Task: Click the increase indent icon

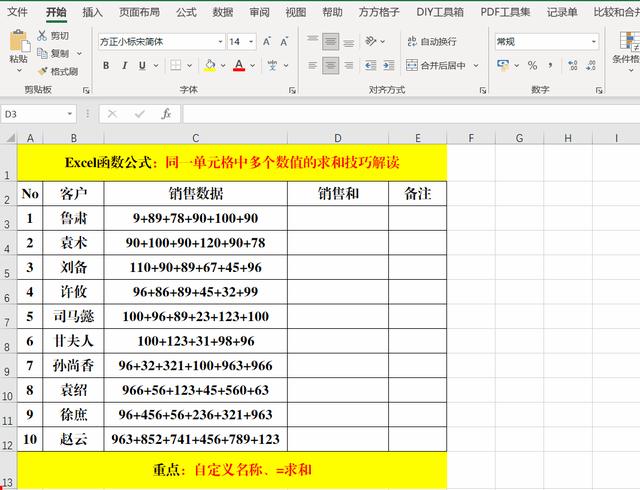Action: (389, 65)
